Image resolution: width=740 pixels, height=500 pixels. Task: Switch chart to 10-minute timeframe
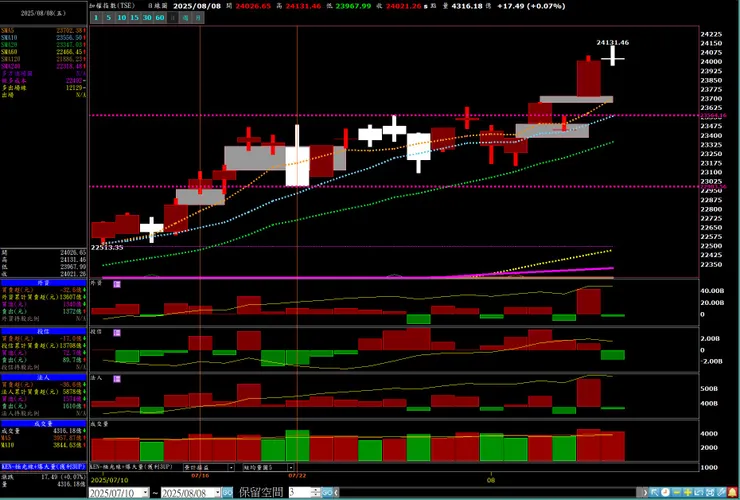[121, 17]
